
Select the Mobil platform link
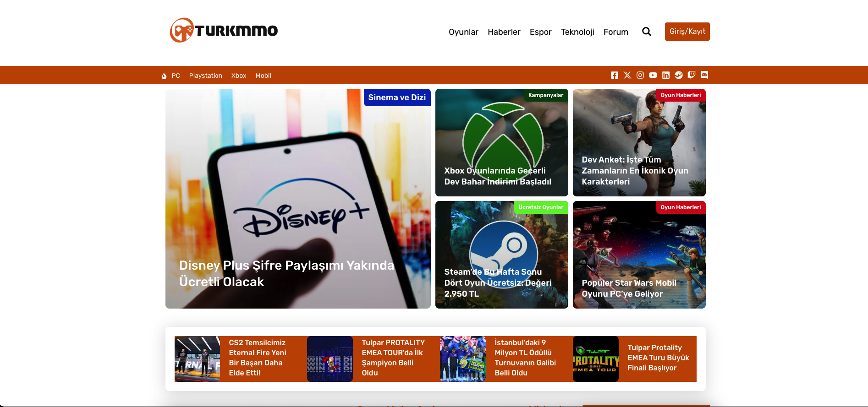tap(263, 76)
